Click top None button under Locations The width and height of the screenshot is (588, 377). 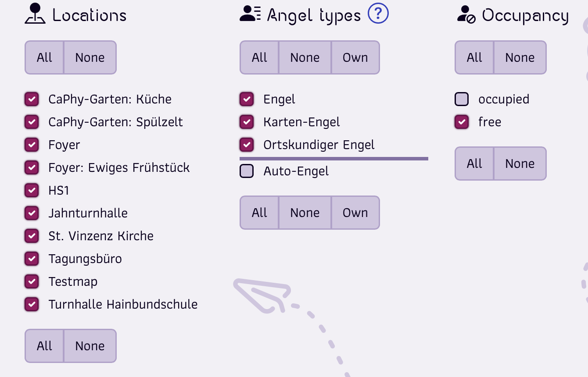click(90, 57)
